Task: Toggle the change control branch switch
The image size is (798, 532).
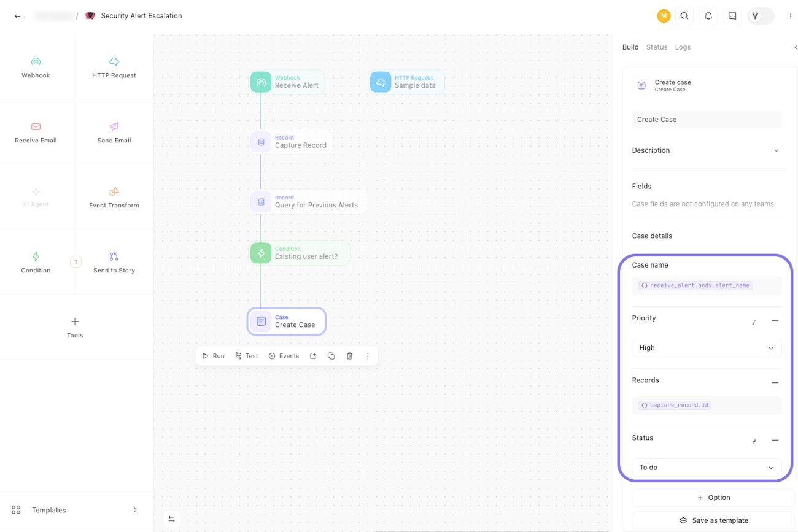Action: click(761, 16)
